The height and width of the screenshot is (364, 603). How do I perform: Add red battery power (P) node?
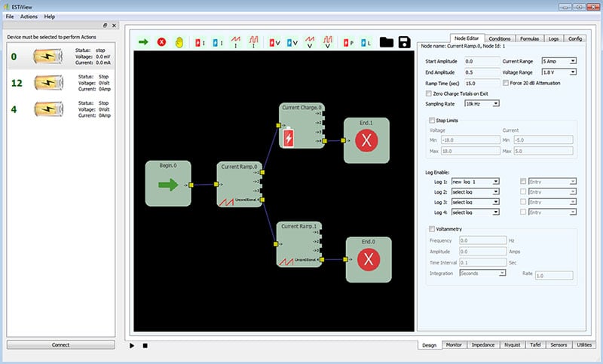[348, 43]
